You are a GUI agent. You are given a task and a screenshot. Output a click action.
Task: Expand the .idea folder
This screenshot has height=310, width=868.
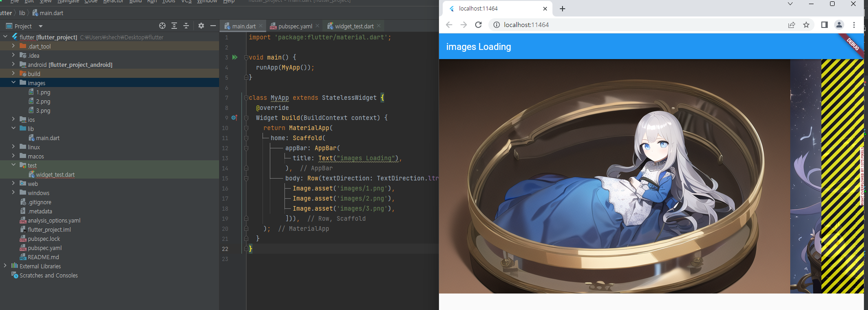tap(13, 55)
